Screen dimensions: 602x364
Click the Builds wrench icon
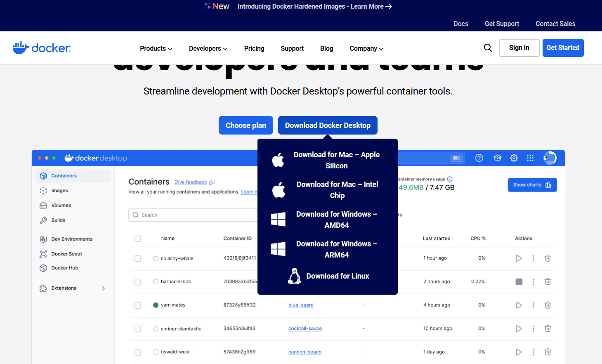coord(43,220)
